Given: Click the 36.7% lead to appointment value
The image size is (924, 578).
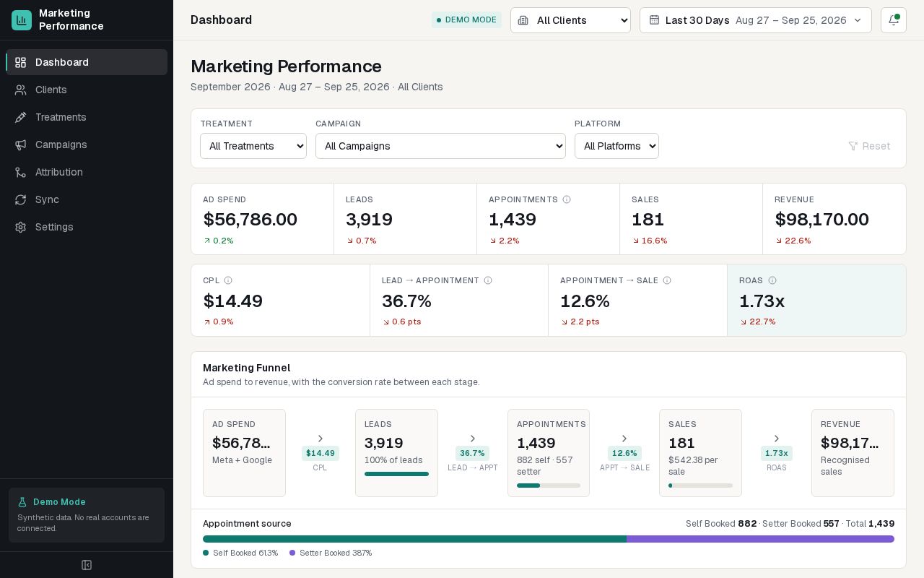Looking at the screenshot, I should (406, 301).
